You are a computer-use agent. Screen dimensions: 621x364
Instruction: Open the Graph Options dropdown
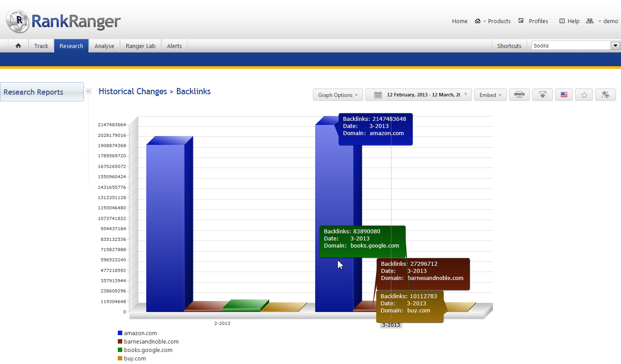[x=338, y=95]
